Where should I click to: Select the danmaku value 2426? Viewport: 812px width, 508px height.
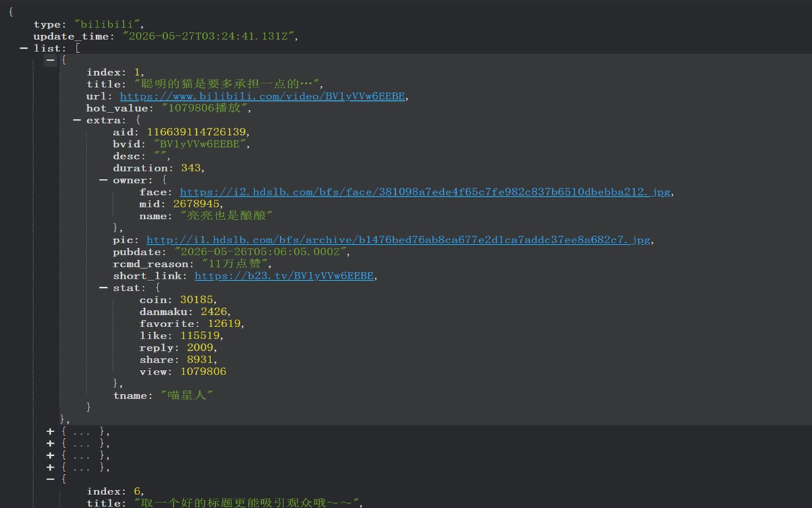[x=214, y=312]
